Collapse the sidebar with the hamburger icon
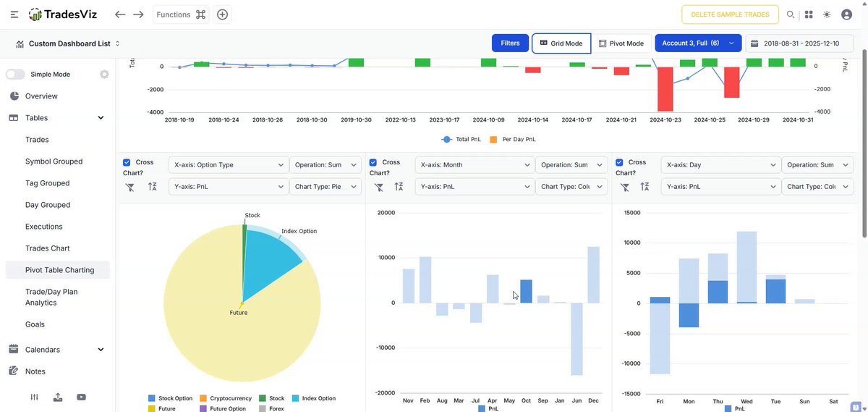Image resolution: width=868 pixels, height=412 pixels. [14, 14]
